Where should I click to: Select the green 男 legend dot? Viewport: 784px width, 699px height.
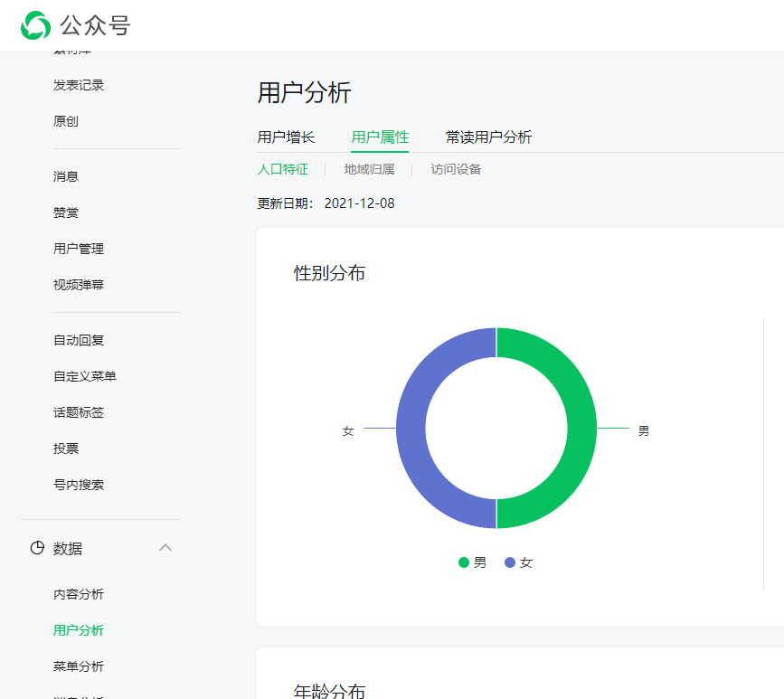(x=461, y=562)
